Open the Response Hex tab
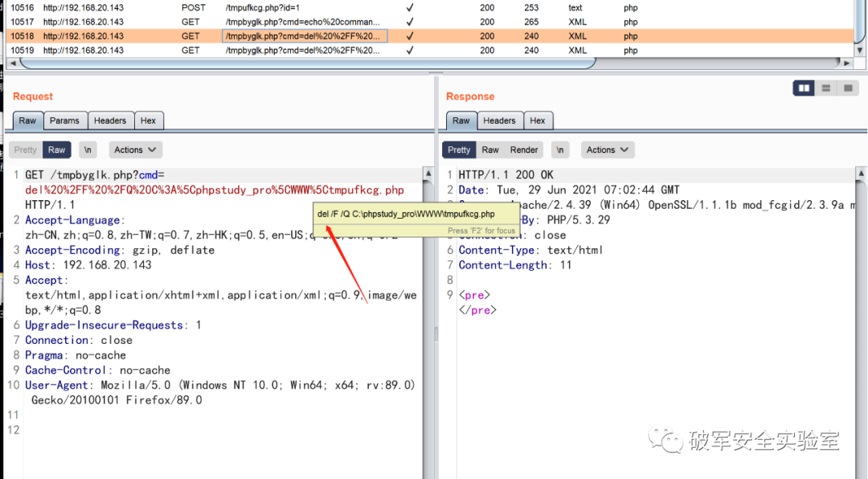Viewport: 868px width, 479px height. coord(537,121)
